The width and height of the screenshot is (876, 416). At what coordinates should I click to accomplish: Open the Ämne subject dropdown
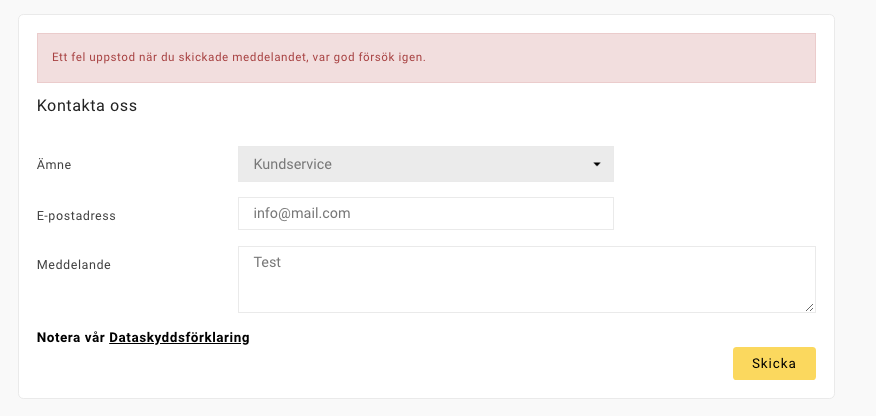(x=425, y=164)
